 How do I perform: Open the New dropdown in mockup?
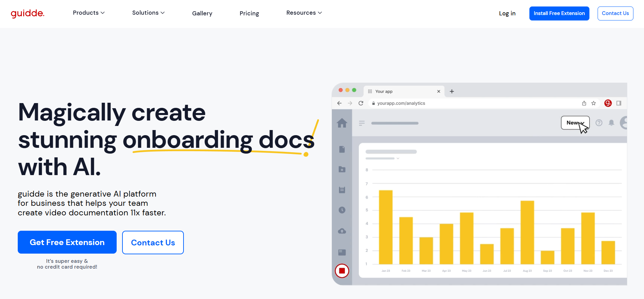click(x=575, y=123)
